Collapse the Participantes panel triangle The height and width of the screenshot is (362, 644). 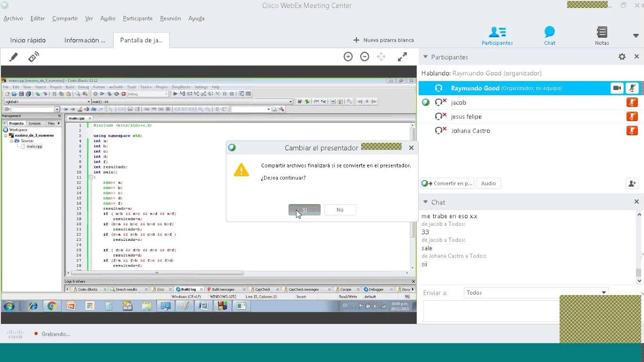[425, 57]
